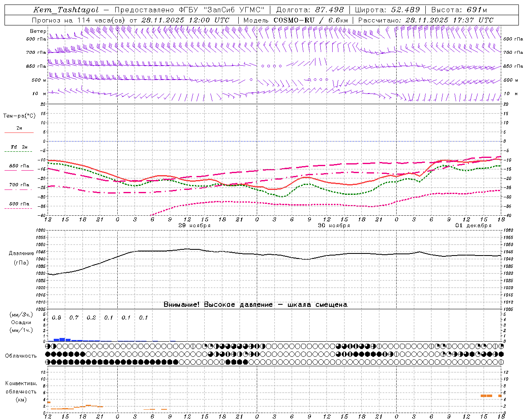Click the 850 гПа entry in temperature legend
The width and height of the screenshot is (525, 420).
19,166
